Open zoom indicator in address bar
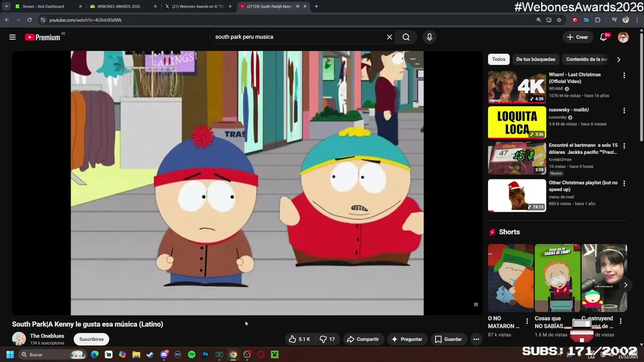The height and width of the screenshot is (362, 644). pyautogui.click(x=539, y=20)
